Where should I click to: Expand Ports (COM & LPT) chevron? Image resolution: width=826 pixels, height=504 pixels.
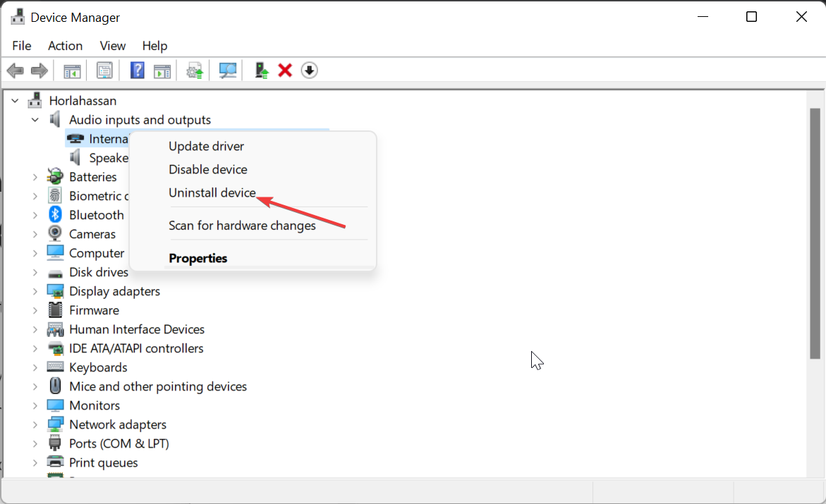[x=35, y=443]
